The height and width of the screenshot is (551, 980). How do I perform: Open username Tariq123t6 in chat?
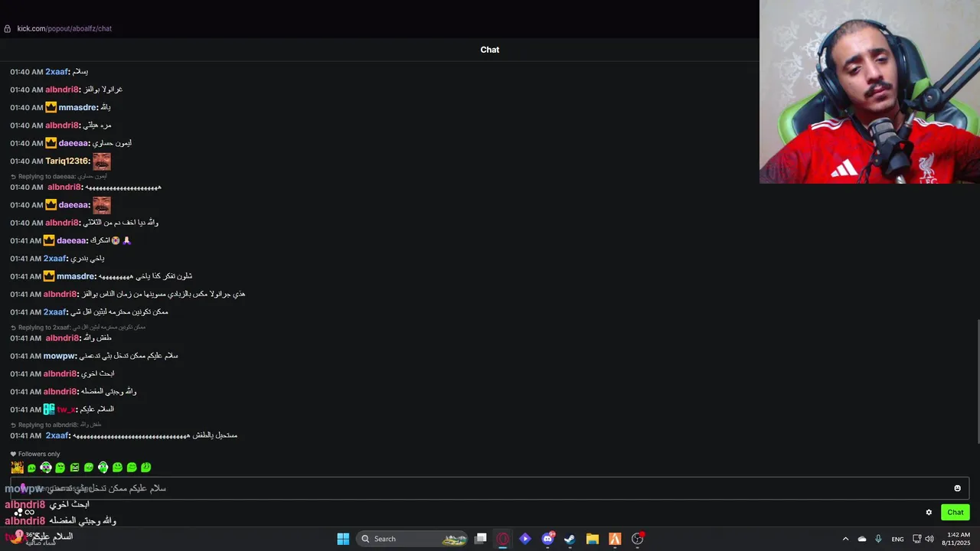pos(67,161)
